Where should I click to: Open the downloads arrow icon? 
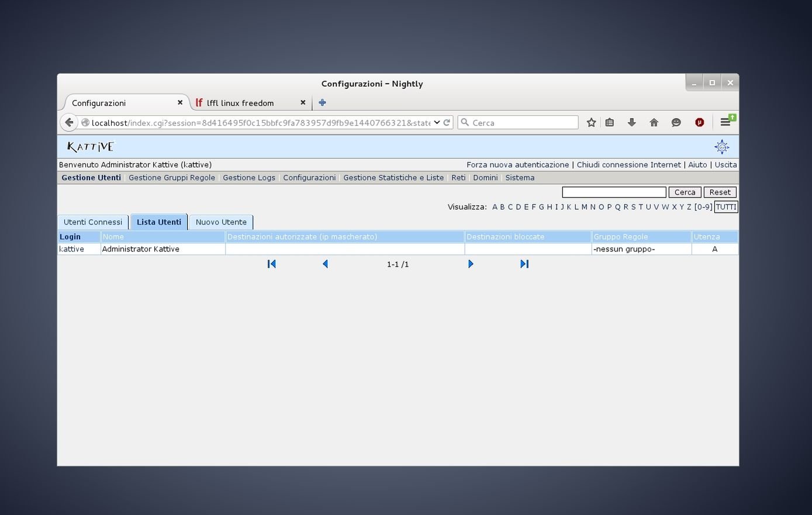(x=631, y=122)
